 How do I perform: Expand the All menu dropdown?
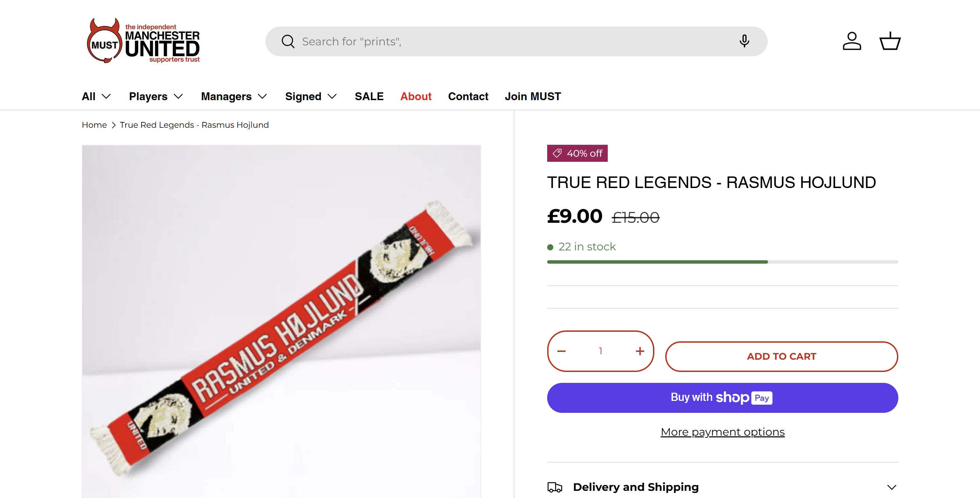pyautogui.click(x=96, y=96)
